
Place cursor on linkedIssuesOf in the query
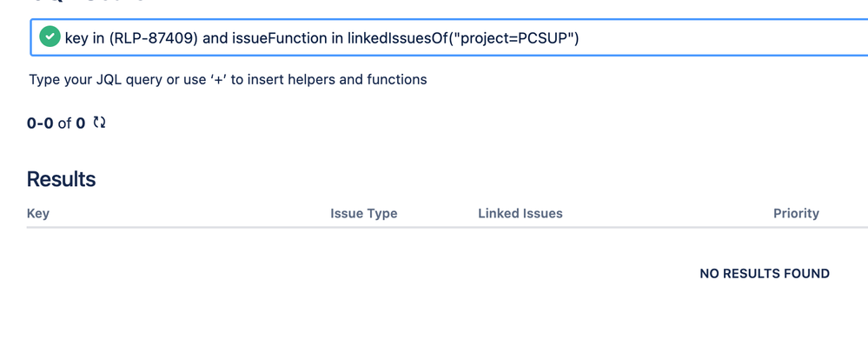point(397,38)
